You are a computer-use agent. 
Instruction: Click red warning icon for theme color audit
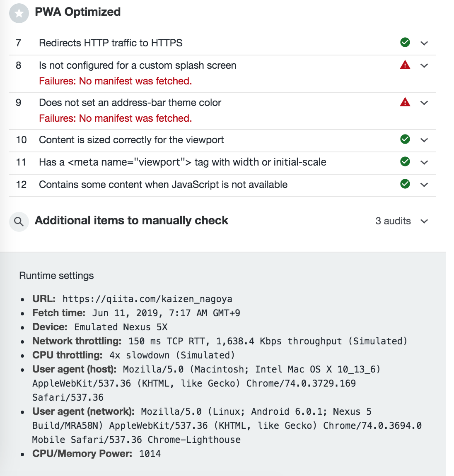pos(405,102)
